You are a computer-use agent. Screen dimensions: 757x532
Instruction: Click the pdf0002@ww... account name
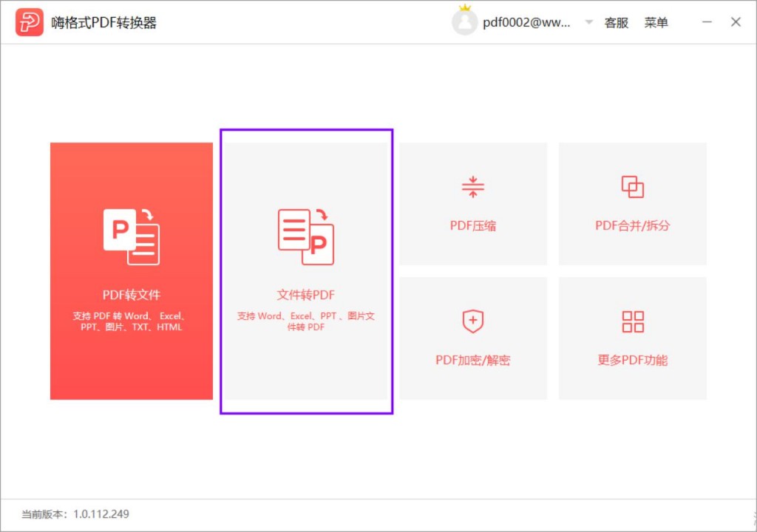[x=526, y=22]
